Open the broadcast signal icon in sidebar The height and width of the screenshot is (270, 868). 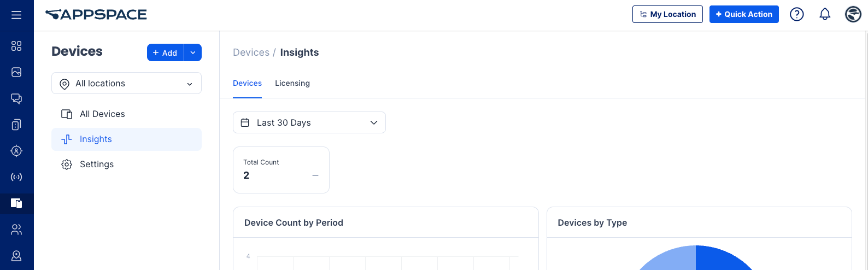click(16, 177)
